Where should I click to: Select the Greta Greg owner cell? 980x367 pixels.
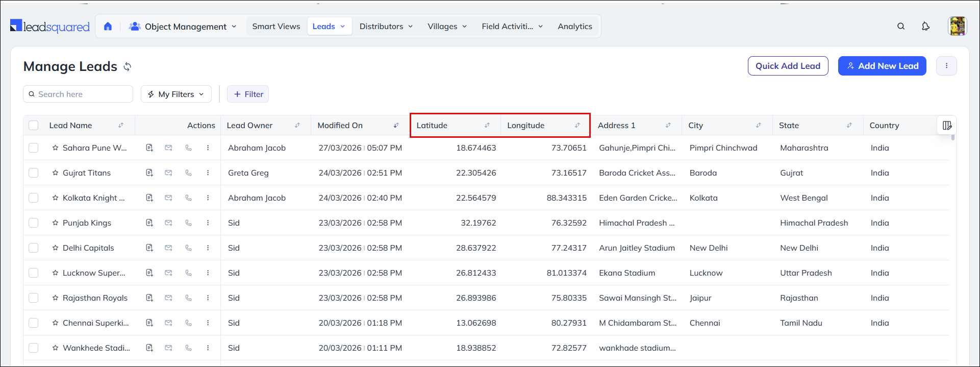coord(248,173)
